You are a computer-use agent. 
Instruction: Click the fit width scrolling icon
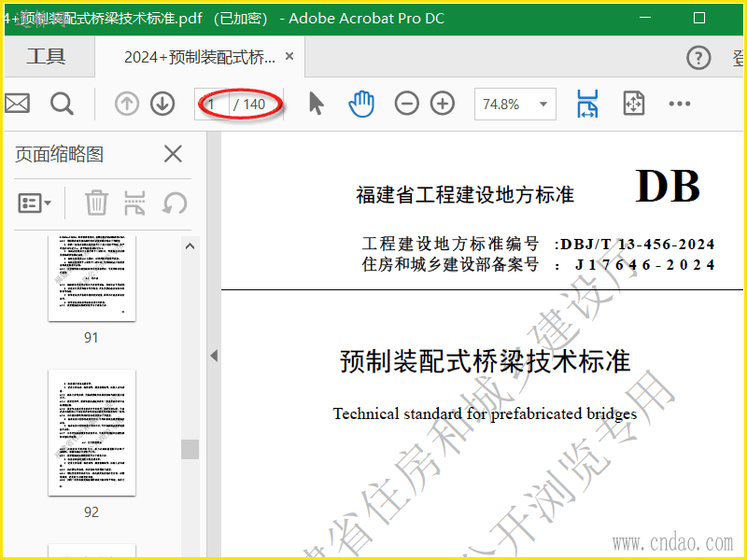pos(587,104)
